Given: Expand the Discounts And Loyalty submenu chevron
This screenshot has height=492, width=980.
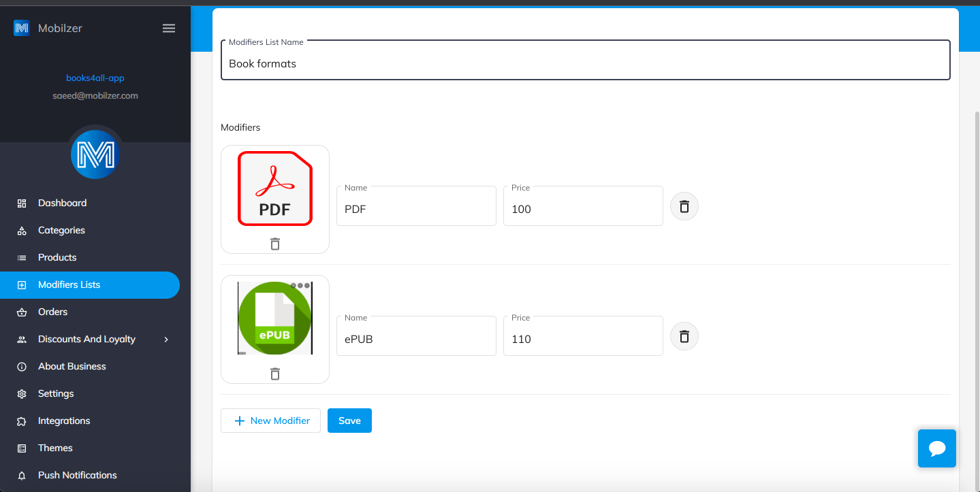Looking at the screenshot, I should (166, 339).
